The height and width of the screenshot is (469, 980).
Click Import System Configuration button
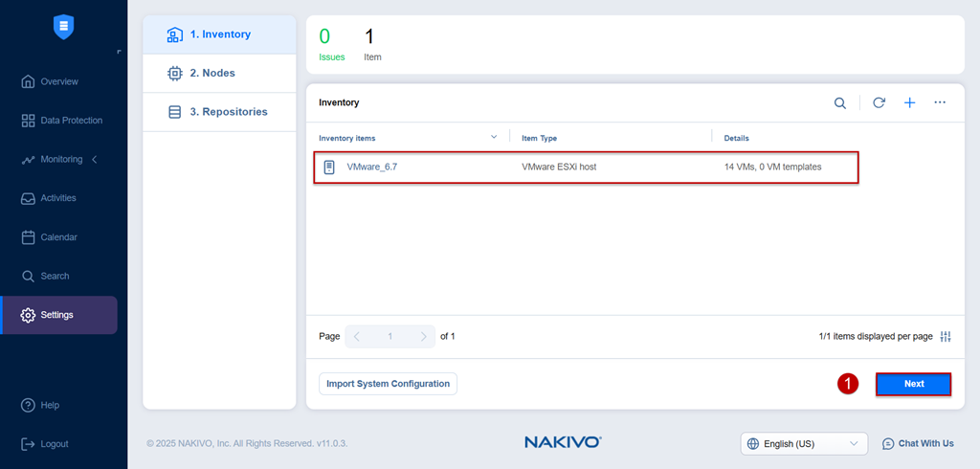(389, 384)
